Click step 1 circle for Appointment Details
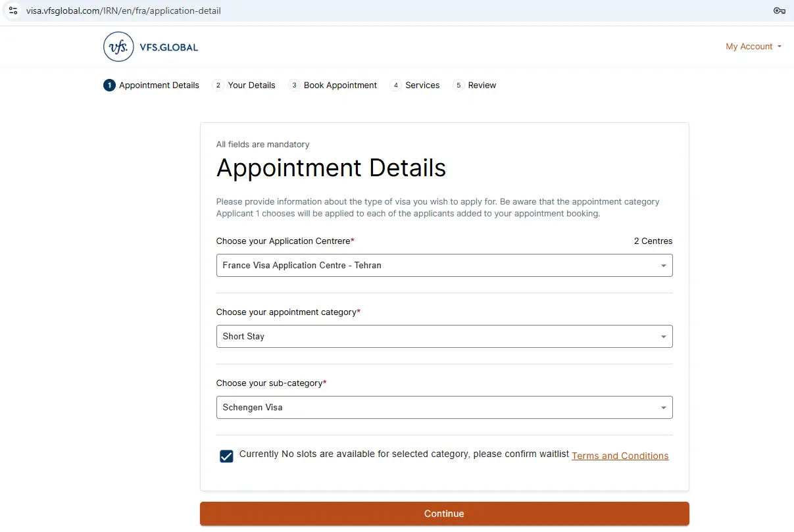The width and height of the screenshot is (794, 532). 109,85
